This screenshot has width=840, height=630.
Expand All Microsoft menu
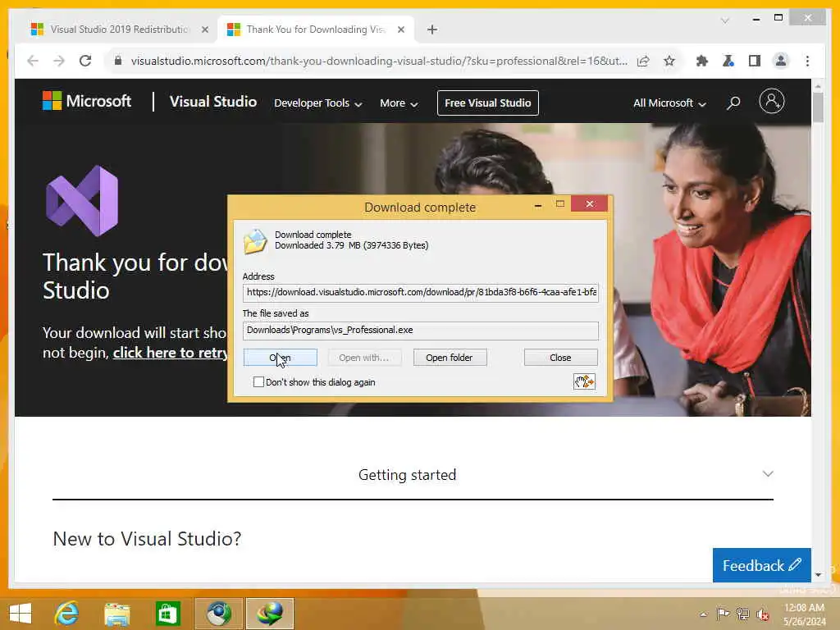point(669,103)
